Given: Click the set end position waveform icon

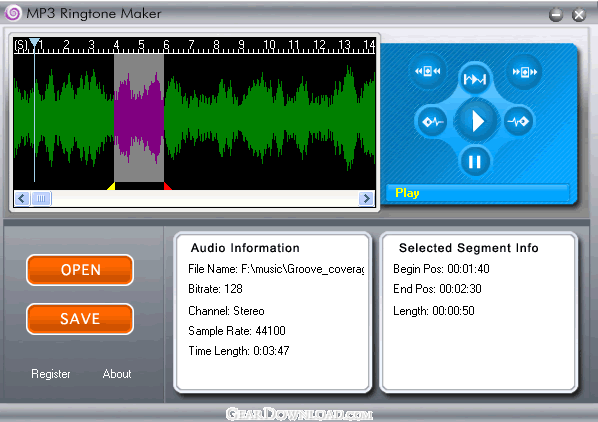Looking at the screenshot, I should click(x=518, y=122).
